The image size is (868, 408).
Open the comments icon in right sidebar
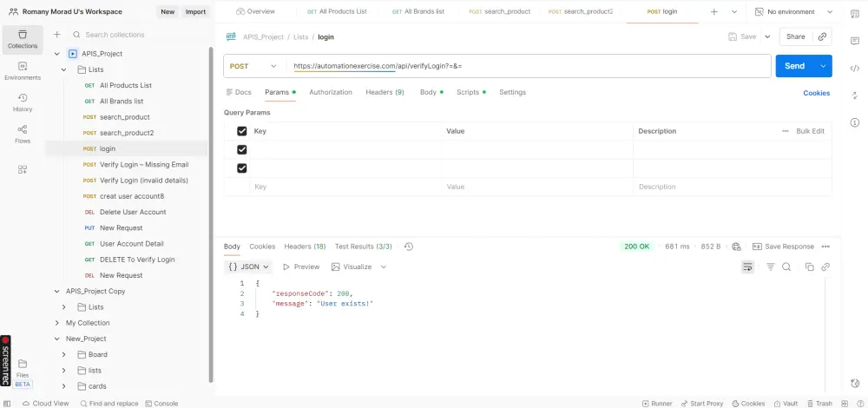click(x=855, y=41)
